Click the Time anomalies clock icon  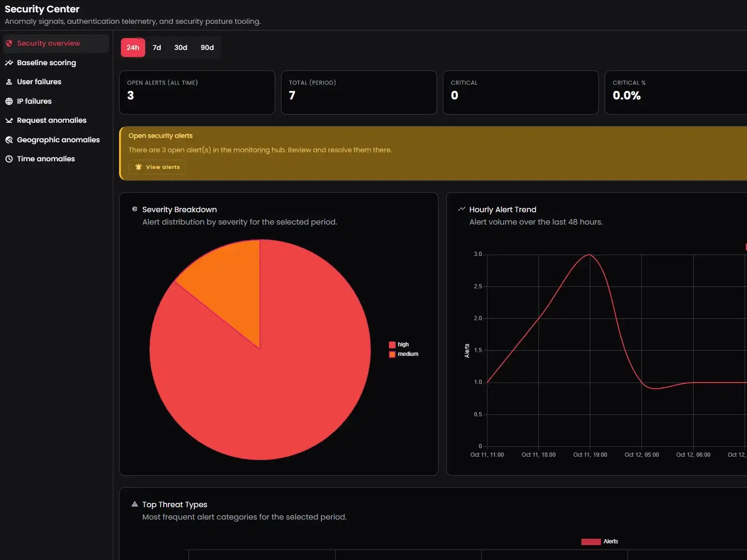pyautogui.click(x=9, y=159)
